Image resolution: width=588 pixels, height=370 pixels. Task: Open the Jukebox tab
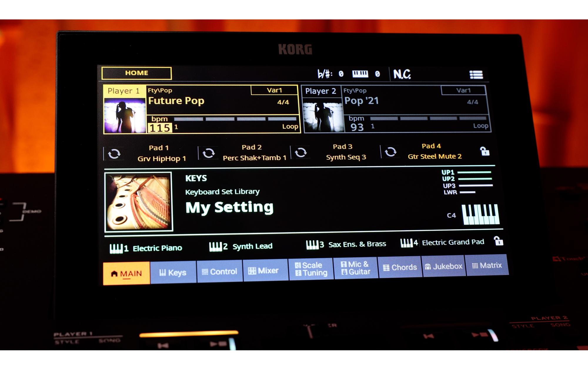click(444, 266)
